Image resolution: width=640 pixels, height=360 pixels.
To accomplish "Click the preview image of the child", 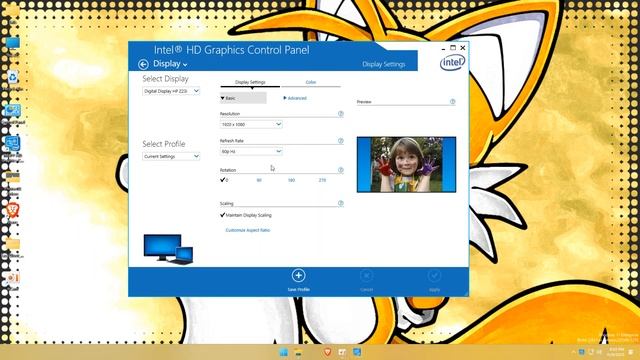I will pos(407,164).
